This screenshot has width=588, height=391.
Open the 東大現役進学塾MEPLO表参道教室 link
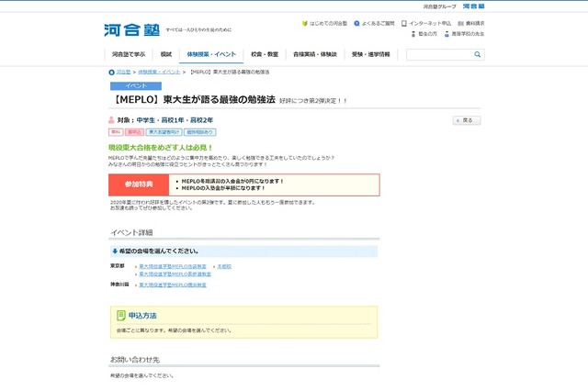click(175, 274)
